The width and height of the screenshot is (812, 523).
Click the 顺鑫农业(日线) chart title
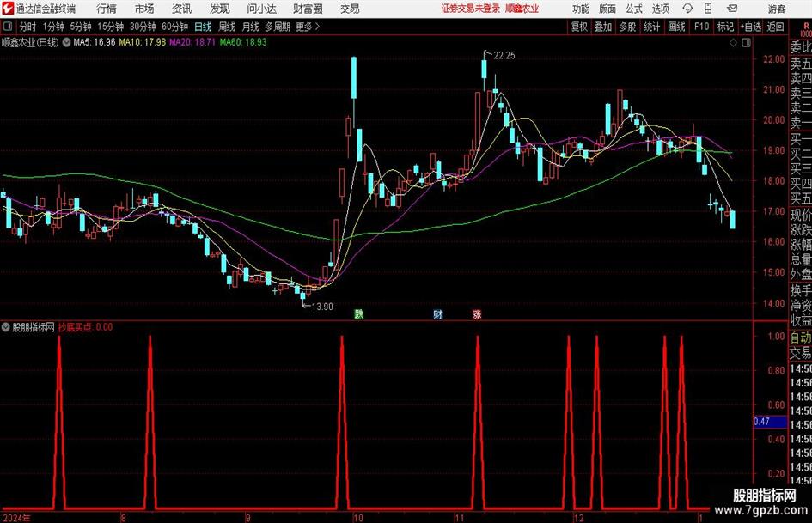pos(30,42)
